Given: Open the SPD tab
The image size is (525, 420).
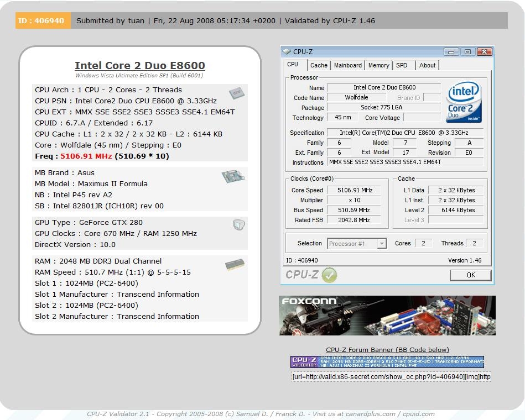Looking at the screenshot, I should click(x=402, y=65).
